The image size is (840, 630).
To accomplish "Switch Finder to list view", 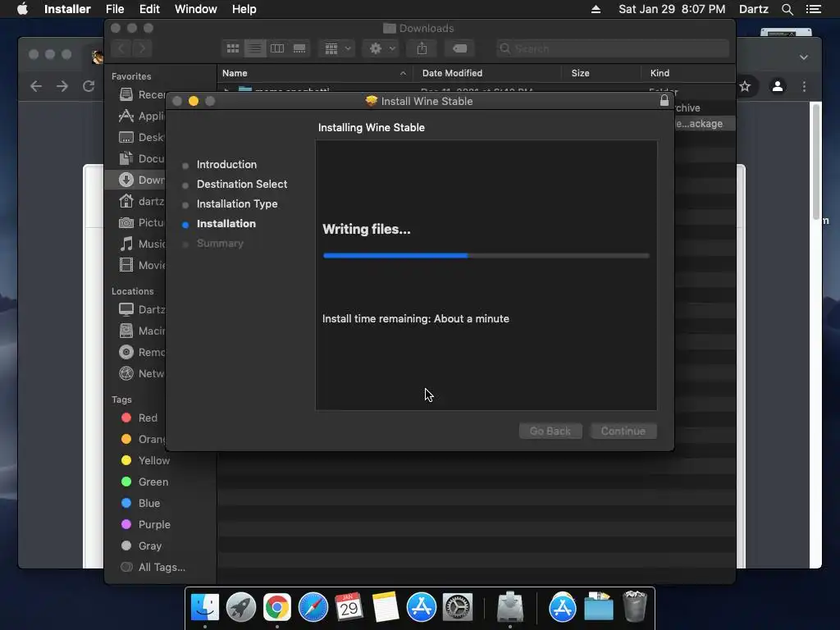I will (x=255, y=48).
